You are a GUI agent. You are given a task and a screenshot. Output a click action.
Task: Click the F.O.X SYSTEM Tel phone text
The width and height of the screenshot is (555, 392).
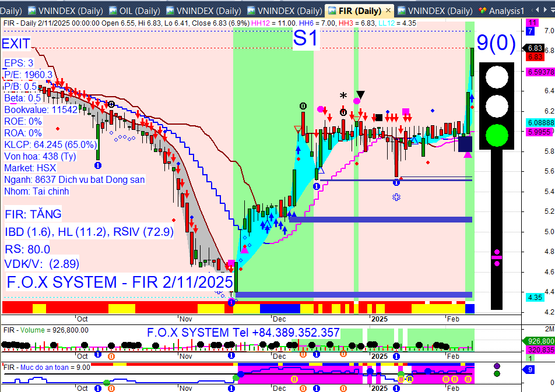point(243,333)
